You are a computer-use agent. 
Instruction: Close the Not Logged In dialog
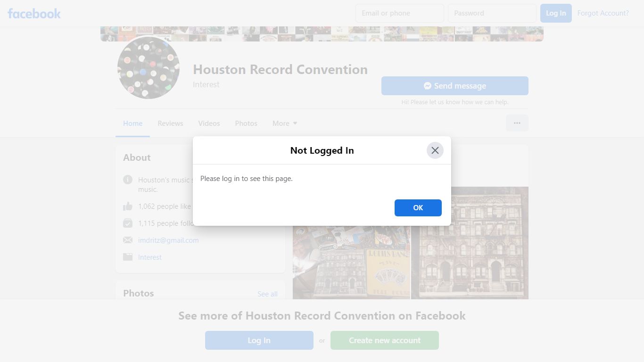[x=435, y=150]
